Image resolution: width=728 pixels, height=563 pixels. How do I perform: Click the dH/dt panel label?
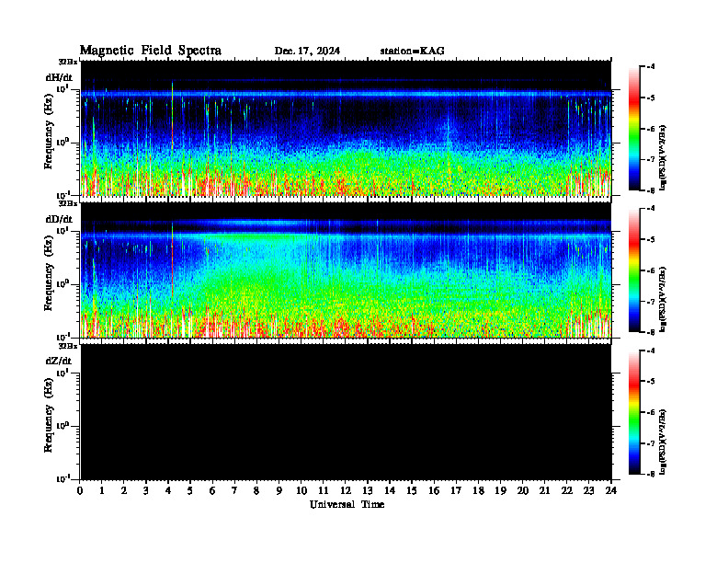[x=59, y=77]
